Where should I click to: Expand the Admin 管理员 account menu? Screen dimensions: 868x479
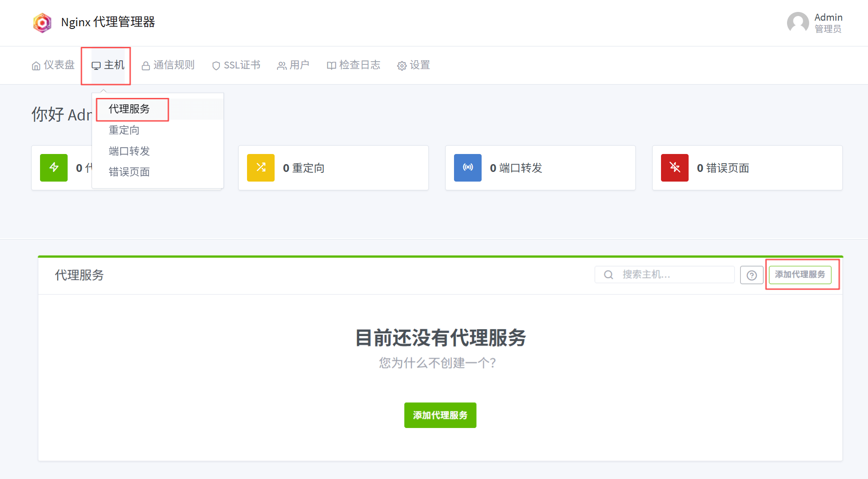828,23
